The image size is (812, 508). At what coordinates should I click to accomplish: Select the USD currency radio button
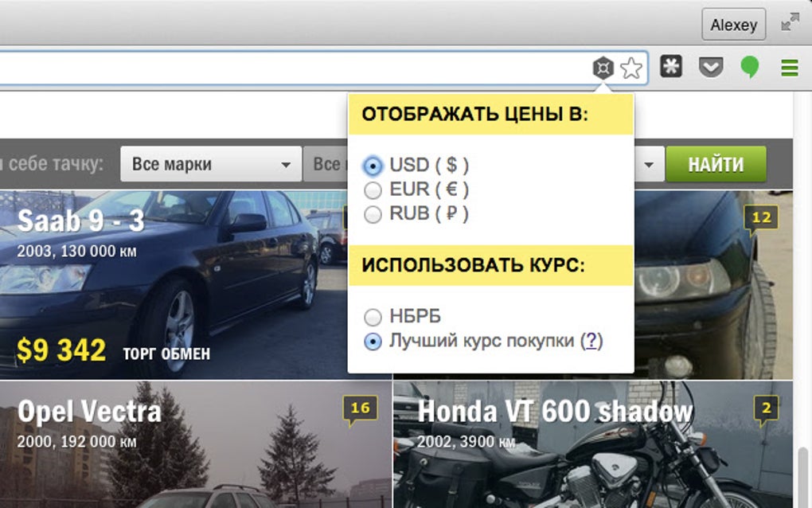click(x=372, y=166)
